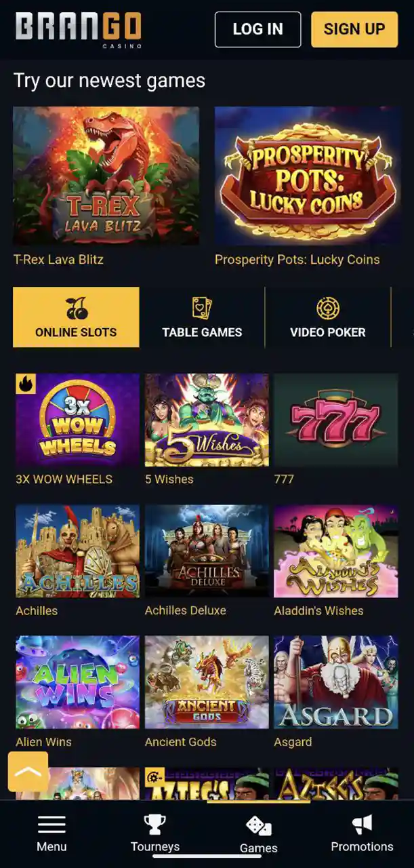The width and height of the screenshot is (414, 868).
Task: Click the poker chip Video Poker icon
Action: point(328,309)
